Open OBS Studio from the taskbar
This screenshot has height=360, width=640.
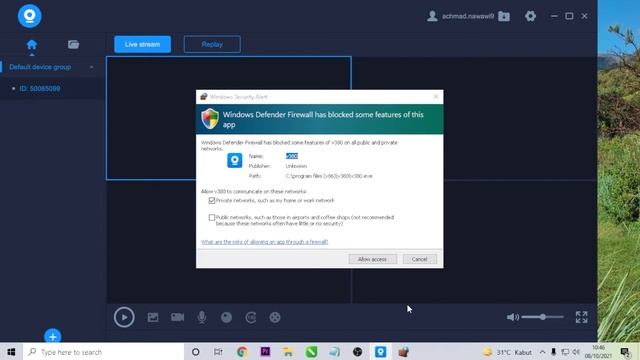[358, 352]
